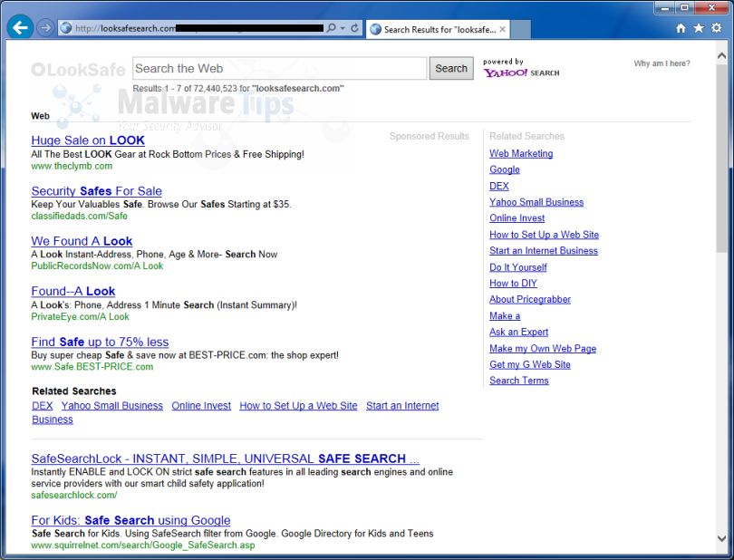
Task: Open www.theclymb.com green URL
Action: click(x=72, y=166)
